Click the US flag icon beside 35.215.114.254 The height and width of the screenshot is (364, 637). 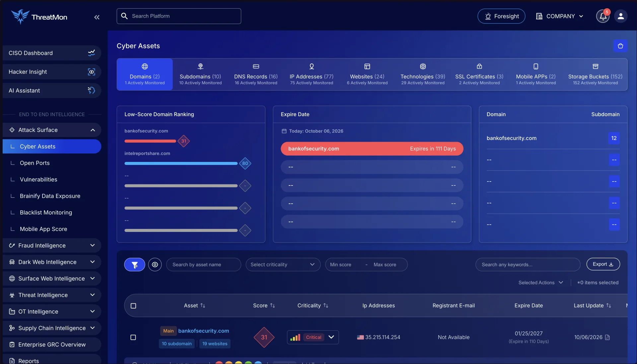[360, 337]
